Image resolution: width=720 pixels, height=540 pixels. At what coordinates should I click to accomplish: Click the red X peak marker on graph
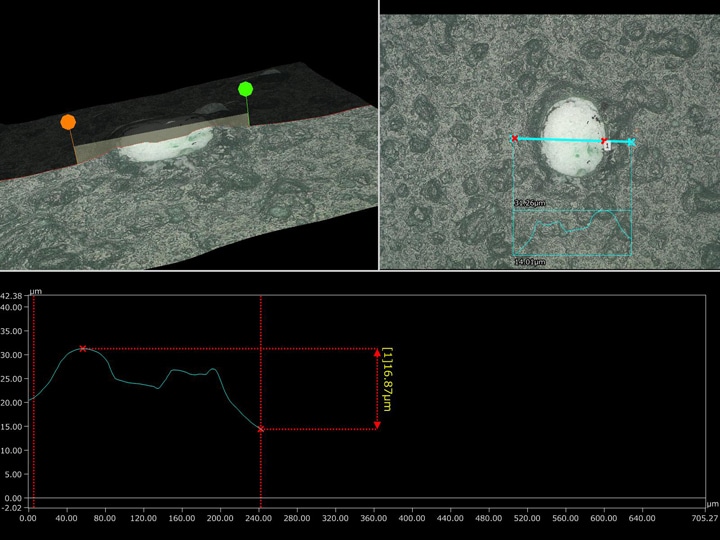(x=83, y=349)
